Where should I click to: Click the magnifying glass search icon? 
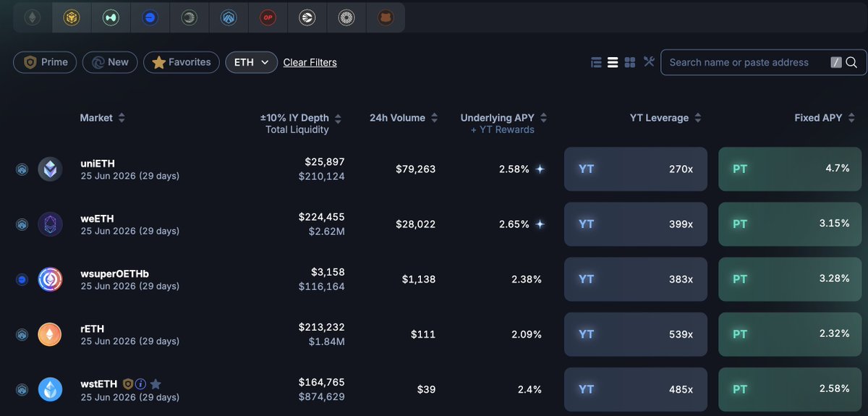point(851,62)
